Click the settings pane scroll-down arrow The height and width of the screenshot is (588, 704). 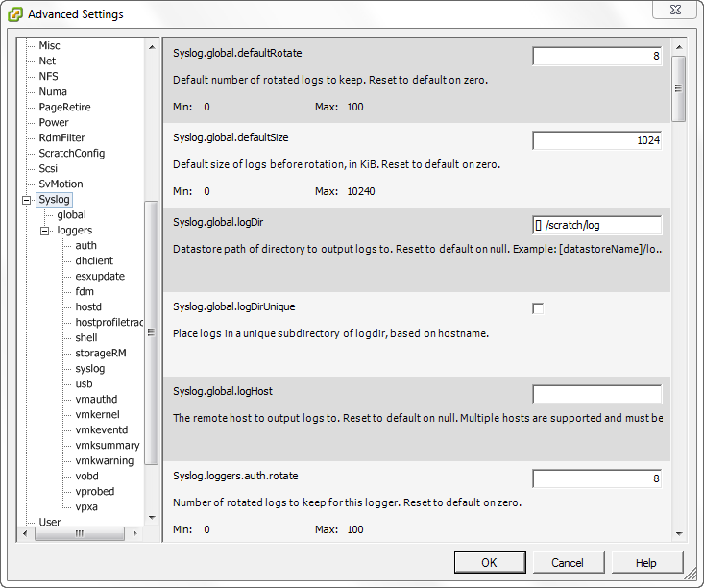[679, 533]
